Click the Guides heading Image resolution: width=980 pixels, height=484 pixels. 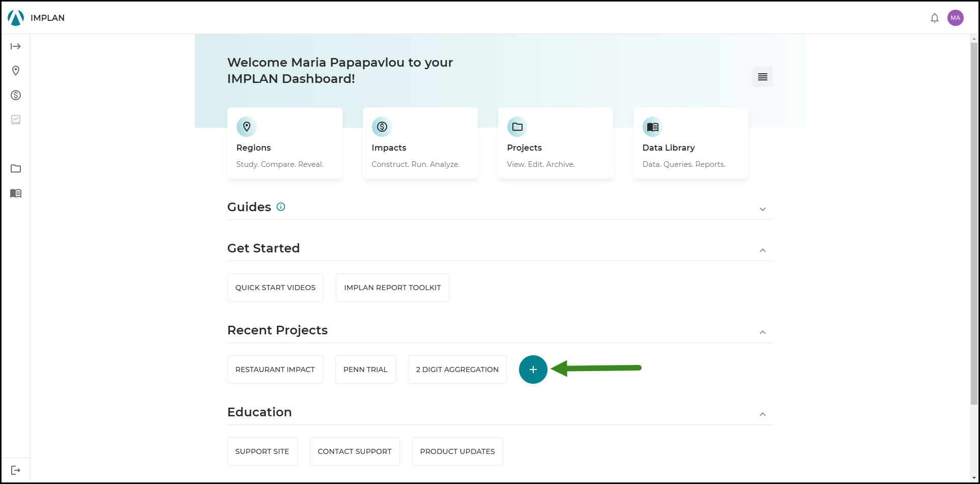tap(249, 207)
